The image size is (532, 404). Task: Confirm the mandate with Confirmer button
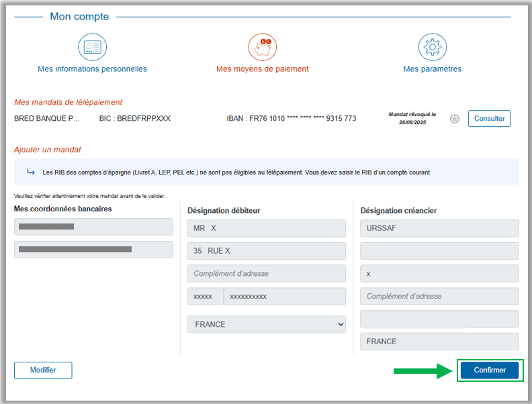(x=490, y=370)
